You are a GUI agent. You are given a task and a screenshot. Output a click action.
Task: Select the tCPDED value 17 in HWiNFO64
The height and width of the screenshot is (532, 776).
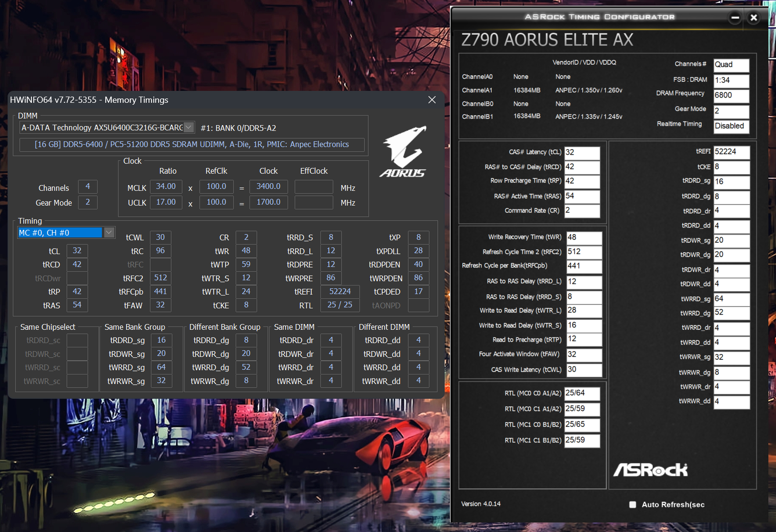[418, 292]
